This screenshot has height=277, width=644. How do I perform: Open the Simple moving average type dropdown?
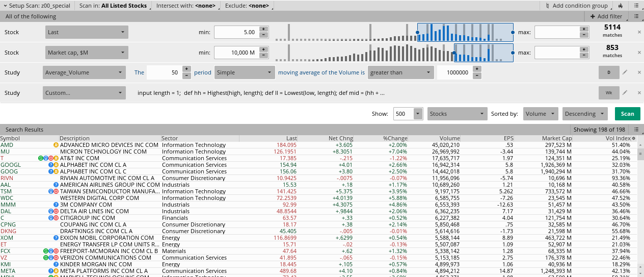[245, 72]
